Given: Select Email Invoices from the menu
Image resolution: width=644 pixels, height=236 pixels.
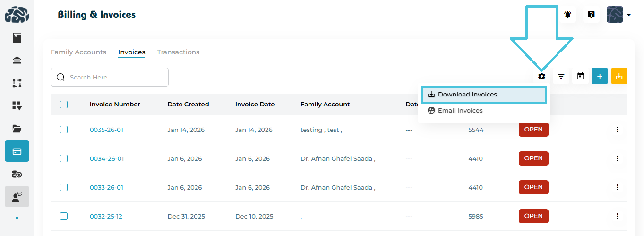Looking at the screenshot, I should pos(460,111).
